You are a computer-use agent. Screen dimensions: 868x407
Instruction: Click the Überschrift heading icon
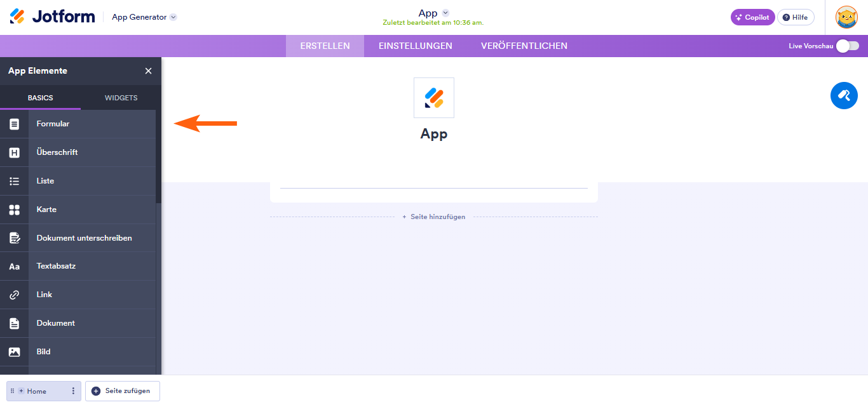click(15, 152)
